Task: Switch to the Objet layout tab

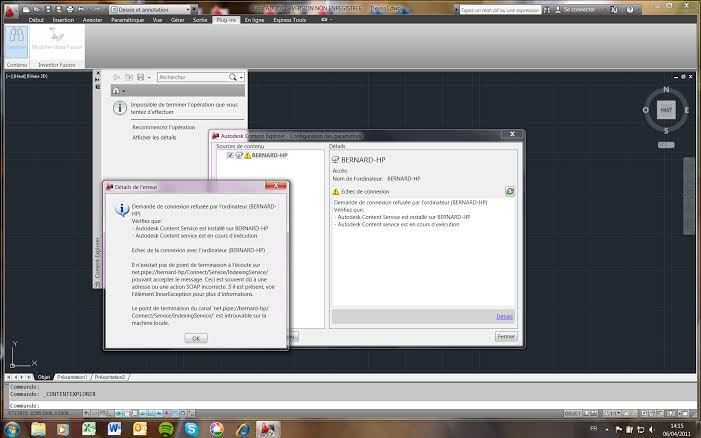Action: (44, 377)
